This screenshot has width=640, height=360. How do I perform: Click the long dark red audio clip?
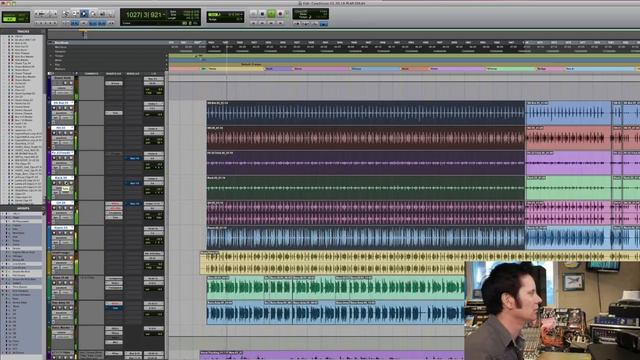click(366, 138)
